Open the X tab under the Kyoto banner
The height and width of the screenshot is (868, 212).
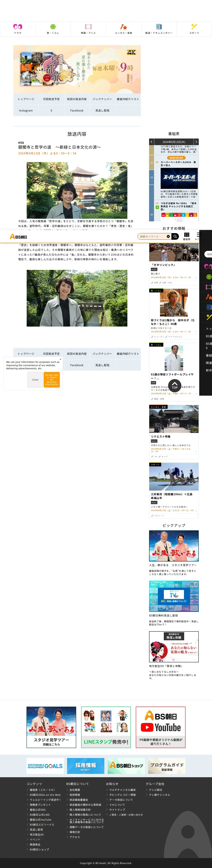tap(51, 111)
